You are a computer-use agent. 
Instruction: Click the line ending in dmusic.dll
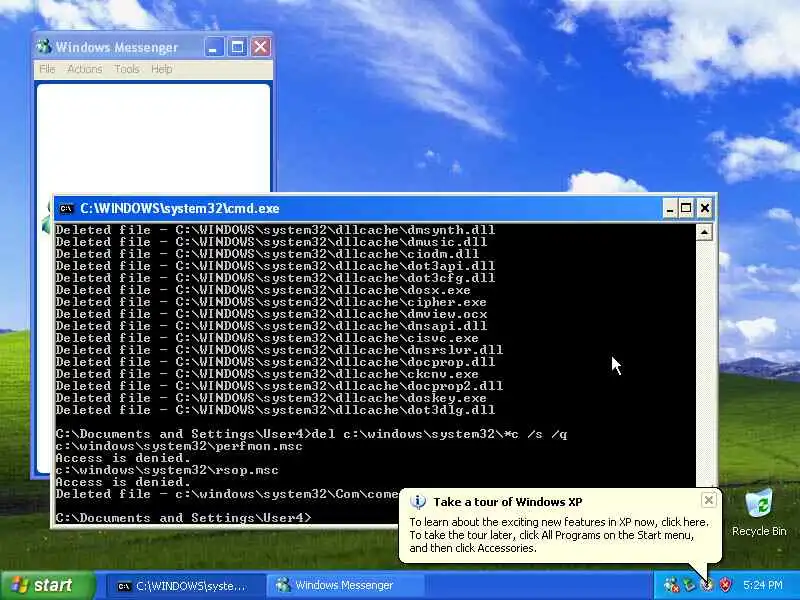pos(271,242)
